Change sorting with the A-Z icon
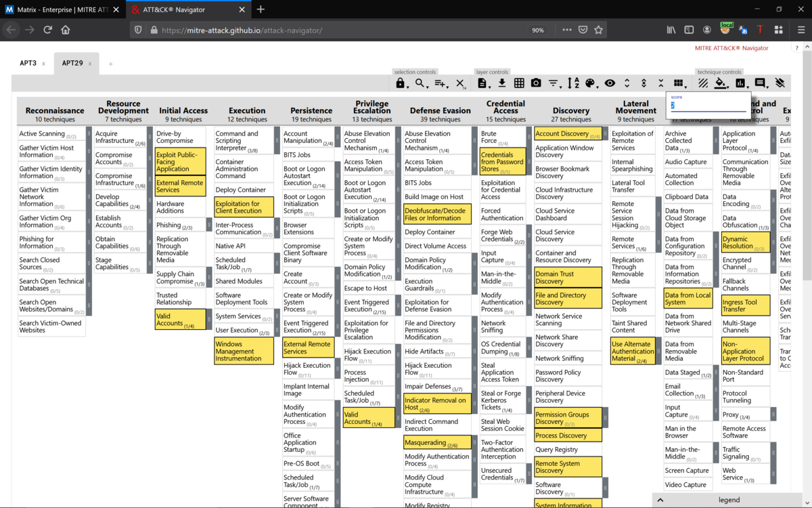 tap(573, 83)
